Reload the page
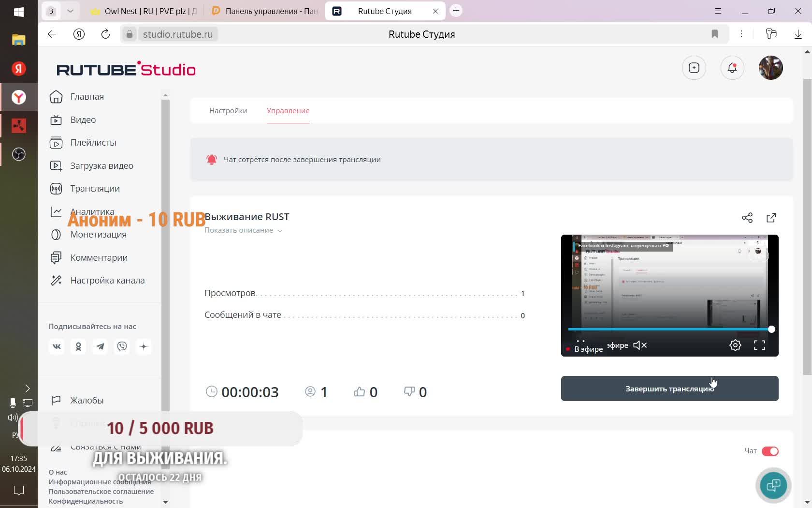 pos(105,34)
